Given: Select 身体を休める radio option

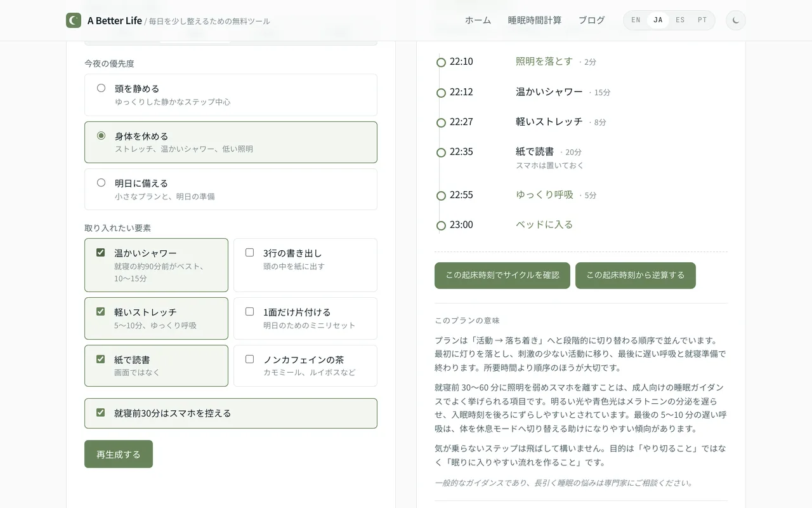Looking at the screenshot, I should (x=101, y=136).
